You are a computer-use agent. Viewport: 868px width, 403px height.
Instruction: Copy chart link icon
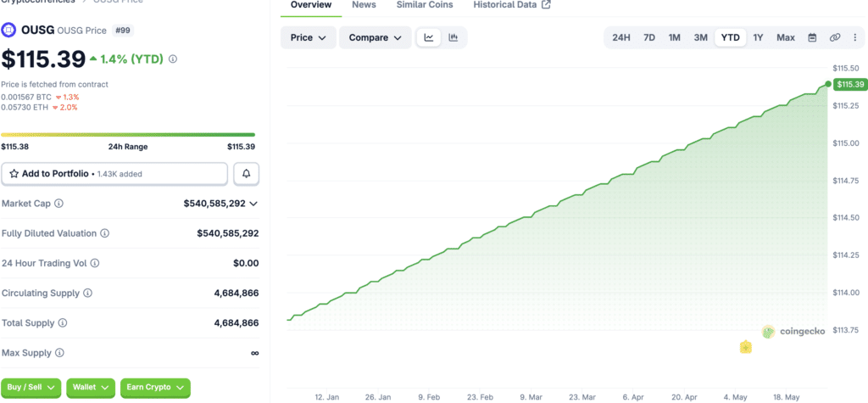point(835,37)
